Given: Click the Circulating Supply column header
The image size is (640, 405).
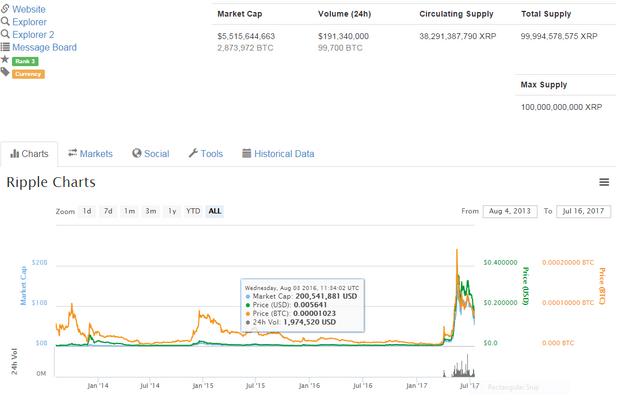Looking at the screenshot, I should click(x=456, y=14).
